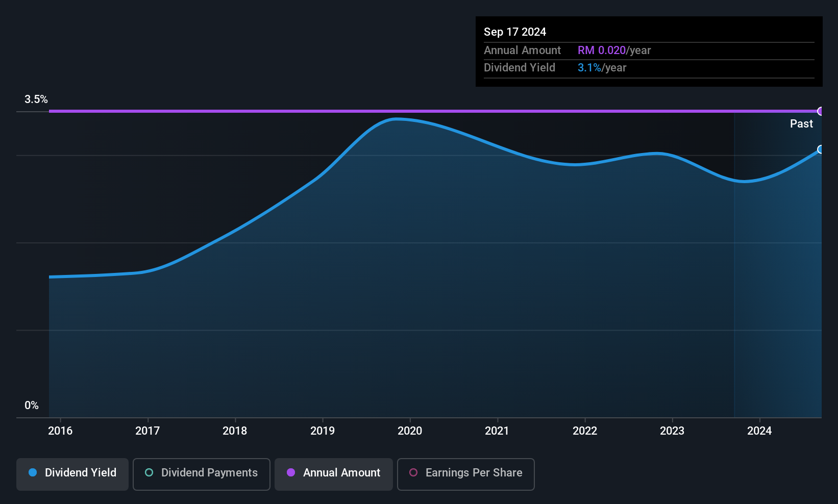The width and height of the screenshot is (838, 504).
Task: Click the RM 0.020/year tooltip value
Action: coord(614,51)
